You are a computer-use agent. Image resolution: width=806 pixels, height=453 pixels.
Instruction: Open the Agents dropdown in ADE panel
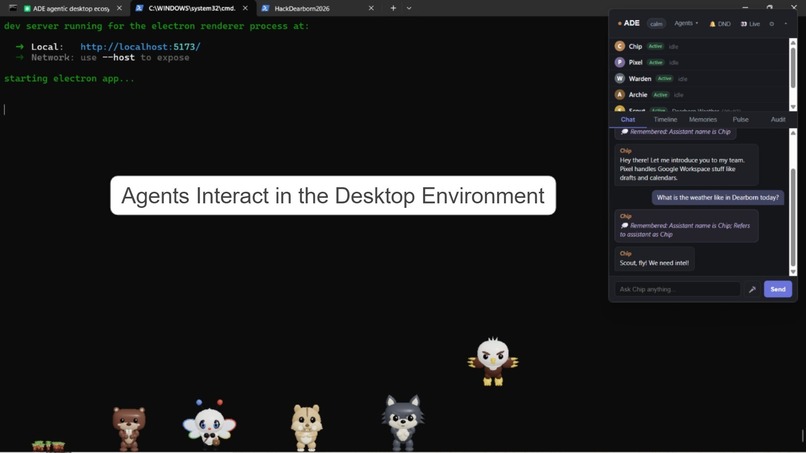686,23
